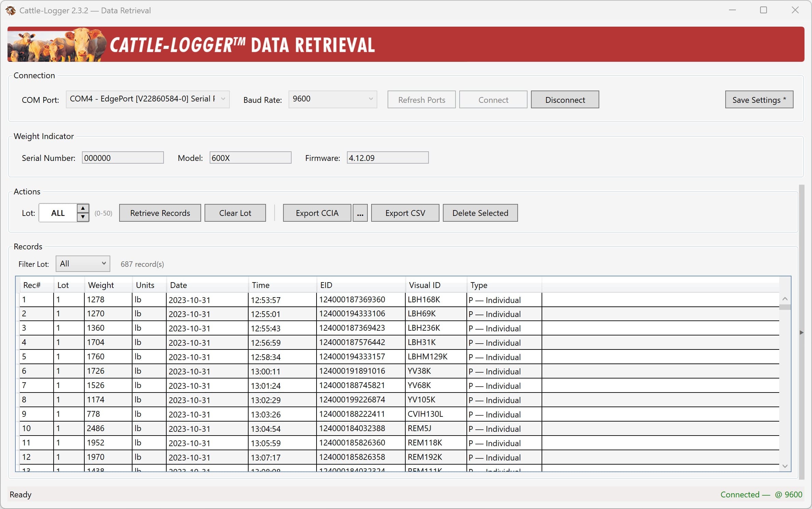812x509 pixels.
Task: Click the Serial Number input field
Action: 123,158
